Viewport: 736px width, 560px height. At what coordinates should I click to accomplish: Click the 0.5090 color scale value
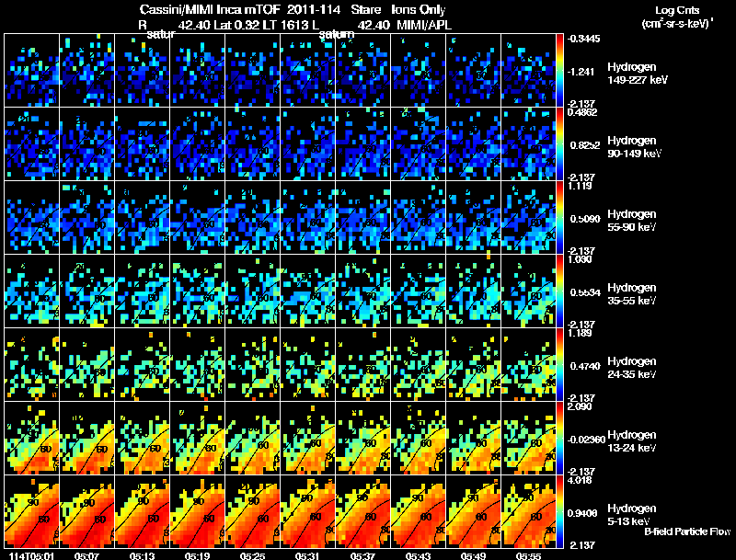pos(585,219)
